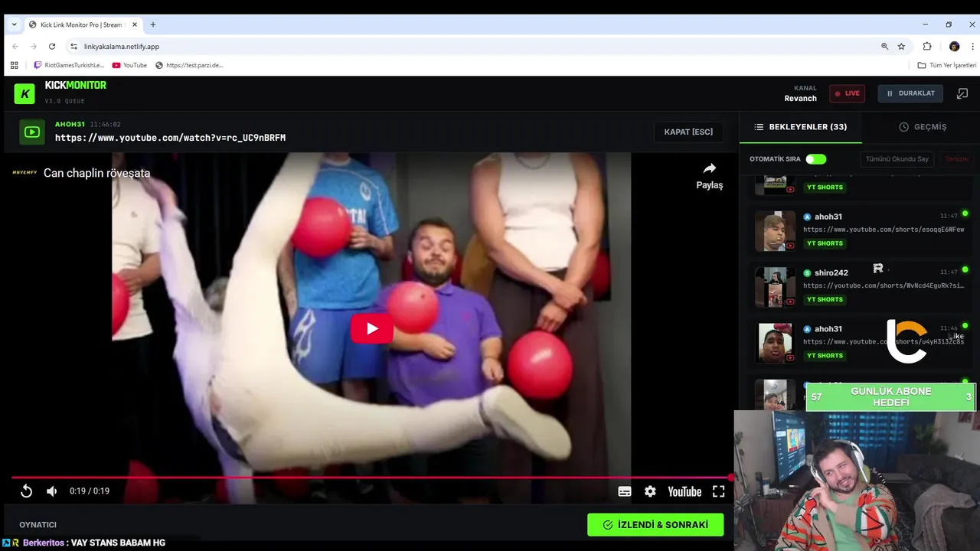The image size is (980, 551).
Task: Select the Kick Link Monitor Pro browser tab
Action: 83,24
